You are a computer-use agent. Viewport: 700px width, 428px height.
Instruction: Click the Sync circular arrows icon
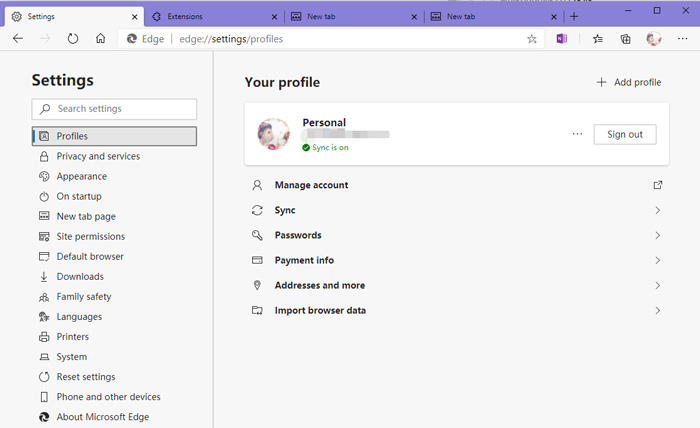coord(257,210)
